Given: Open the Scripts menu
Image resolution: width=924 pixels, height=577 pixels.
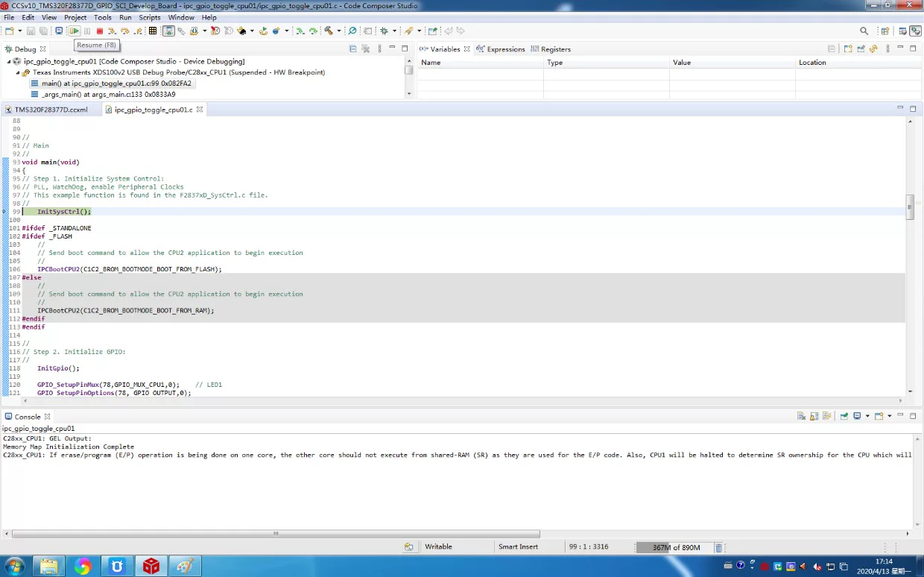Looking at the screenshot, I should [150, 17].
